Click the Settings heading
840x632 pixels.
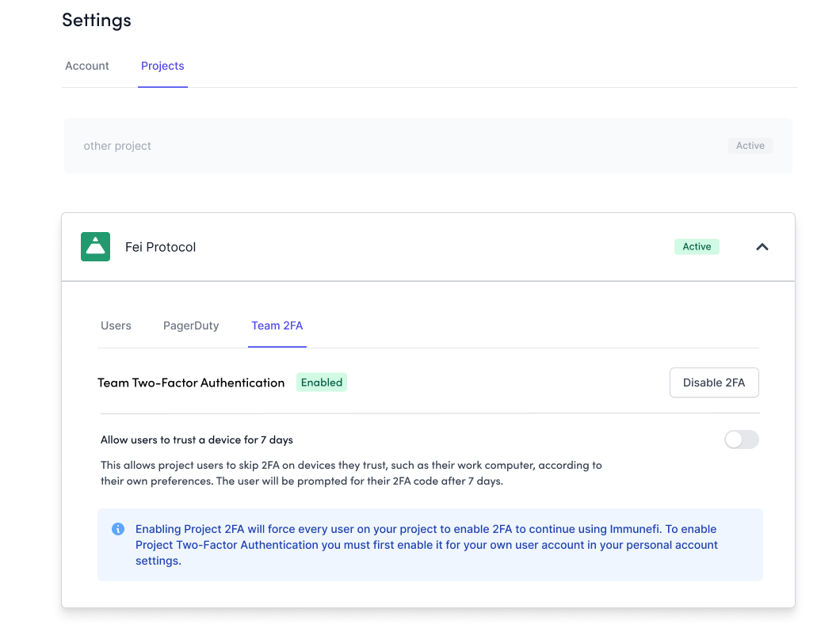pyautogui.click(x=96, y=20)
